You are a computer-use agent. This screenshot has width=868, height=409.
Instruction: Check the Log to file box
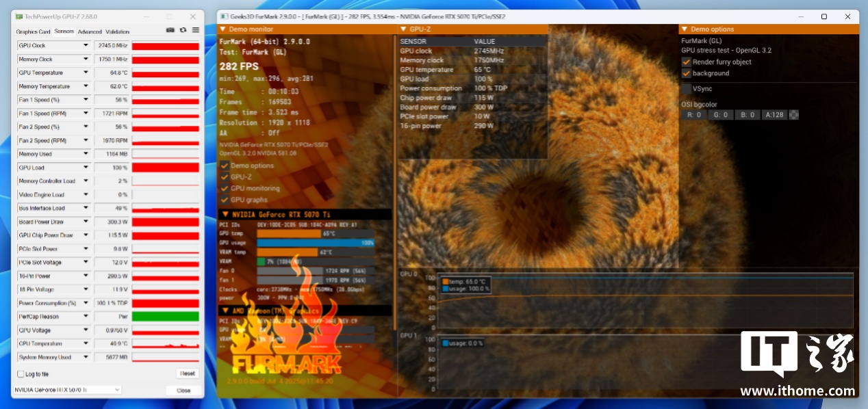(x=20, y=374)
